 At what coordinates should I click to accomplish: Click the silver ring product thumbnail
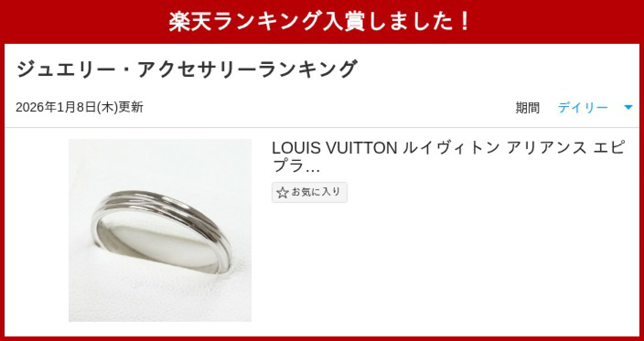160,230
